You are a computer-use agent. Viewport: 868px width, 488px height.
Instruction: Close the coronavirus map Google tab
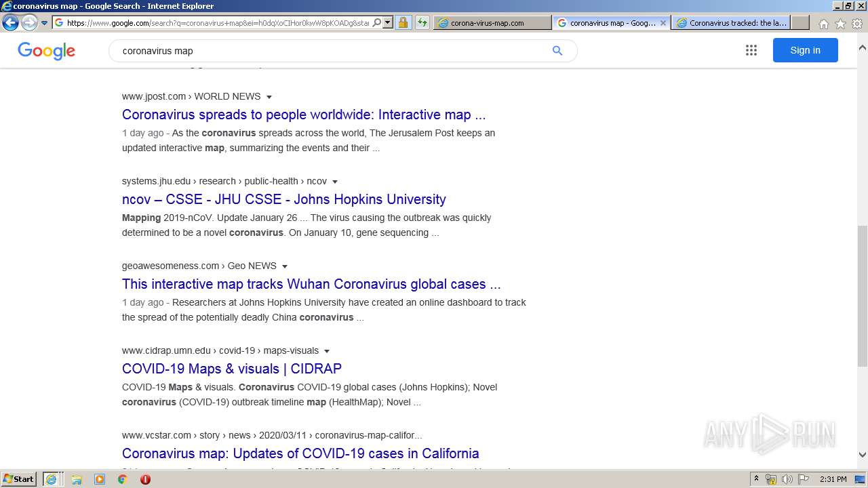point(663,22)
